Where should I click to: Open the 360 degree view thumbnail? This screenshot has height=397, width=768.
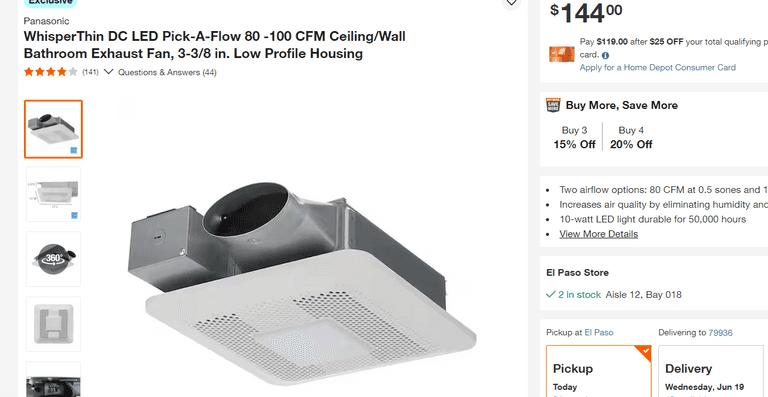pyautogui.click(x=53, y=259)
